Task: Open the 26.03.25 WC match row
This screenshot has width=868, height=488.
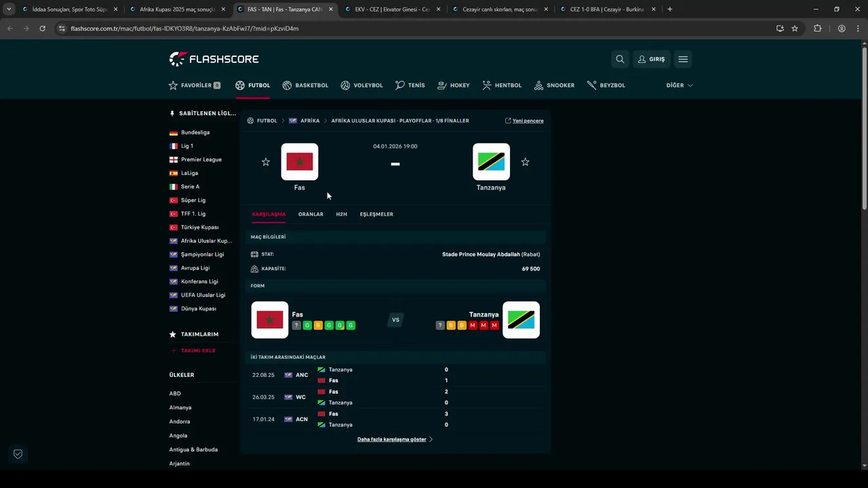Action: [x=395, y=397]
